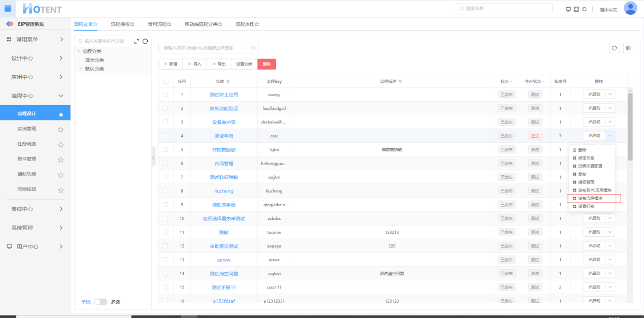644x318 pixels.
Task: Click the process name search input field
Action: click(206, 48)
